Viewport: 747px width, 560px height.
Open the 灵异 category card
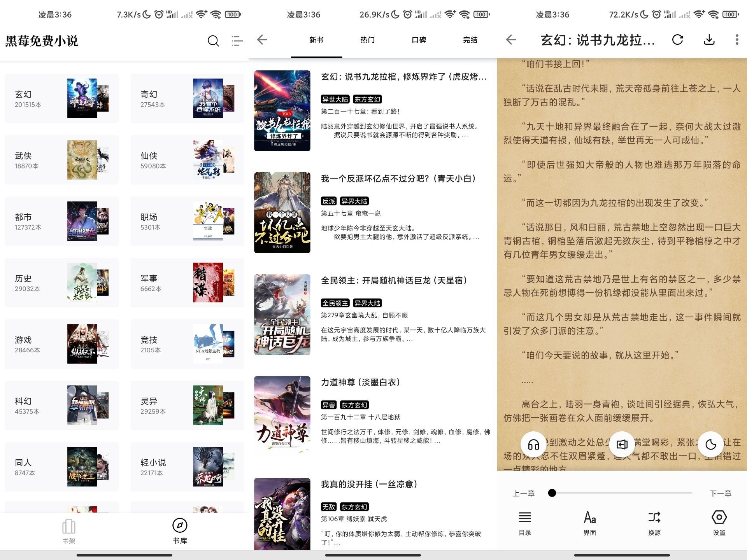pos(187,406)
